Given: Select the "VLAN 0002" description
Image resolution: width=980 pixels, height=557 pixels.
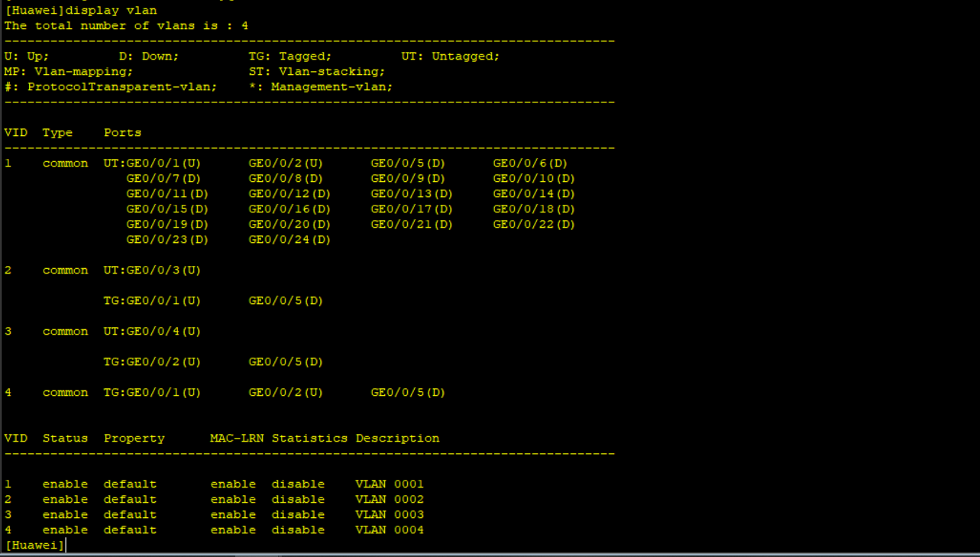Looking at the screenshot, I should pyautogui.click(x=390, y=499).
